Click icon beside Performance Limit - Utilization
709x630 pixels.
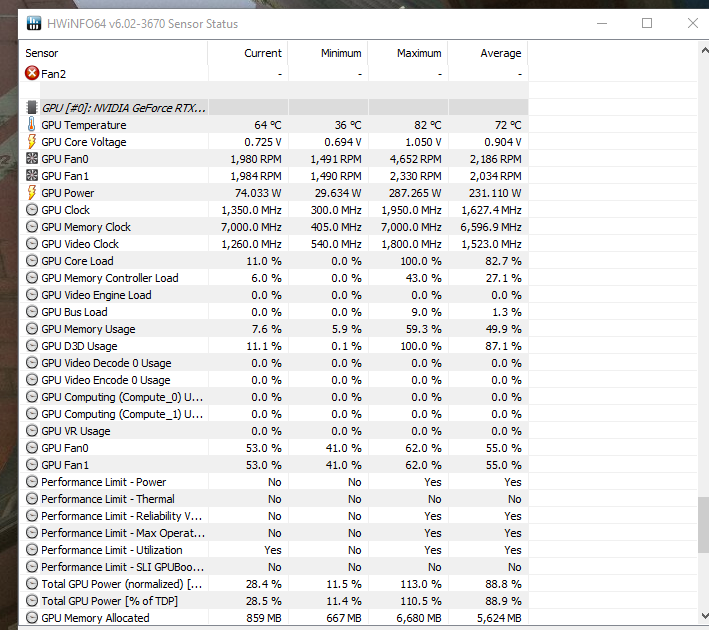pyautogui.click(x=32, y=549)
